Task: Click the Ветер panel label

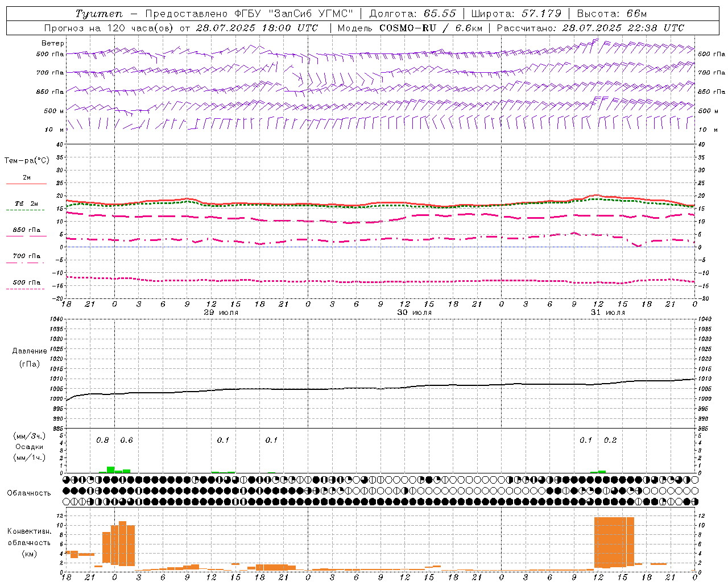Action: click(x=53, y=43)
